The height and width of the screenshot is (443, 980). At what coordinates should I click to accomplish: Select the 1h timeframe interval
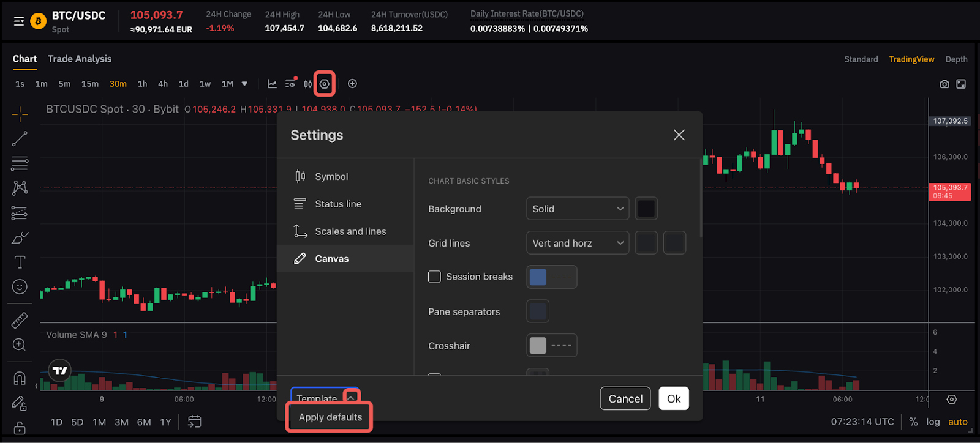(142, 84)
